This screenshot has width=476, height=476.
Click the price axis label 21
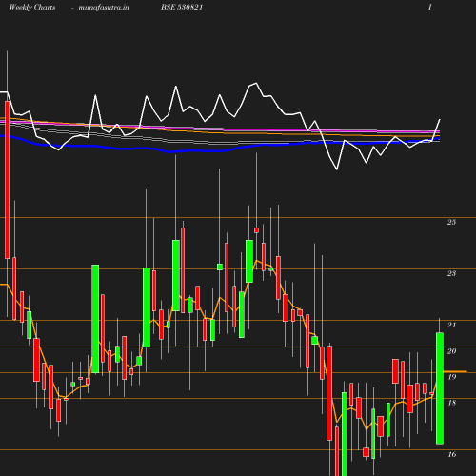[451, 325]
